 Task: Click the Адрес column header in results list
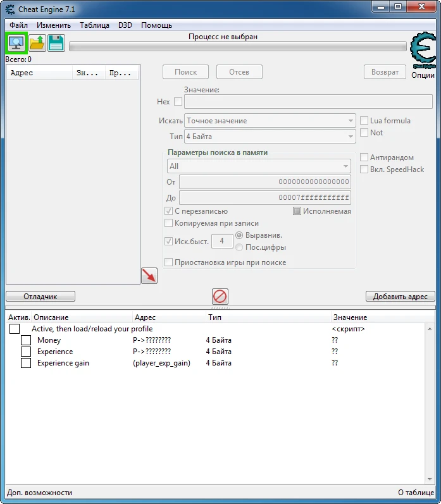[x=40, y=73]
